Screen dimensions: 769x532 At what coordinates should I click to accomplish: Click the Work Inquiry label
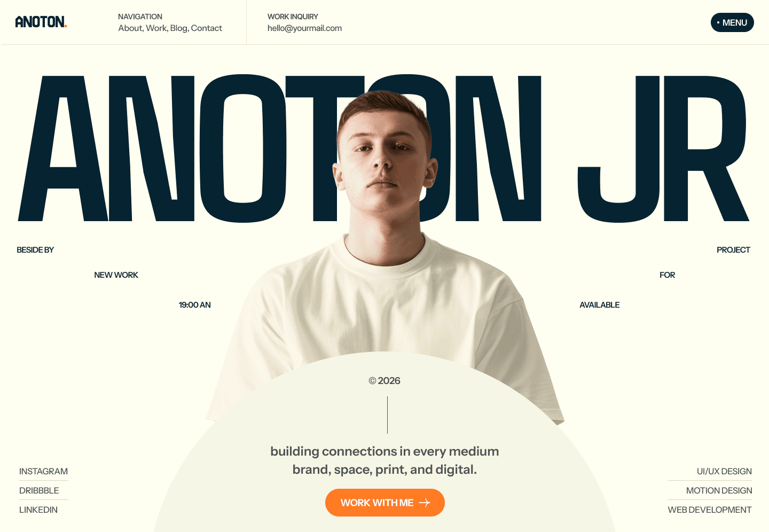click(293, 17)
